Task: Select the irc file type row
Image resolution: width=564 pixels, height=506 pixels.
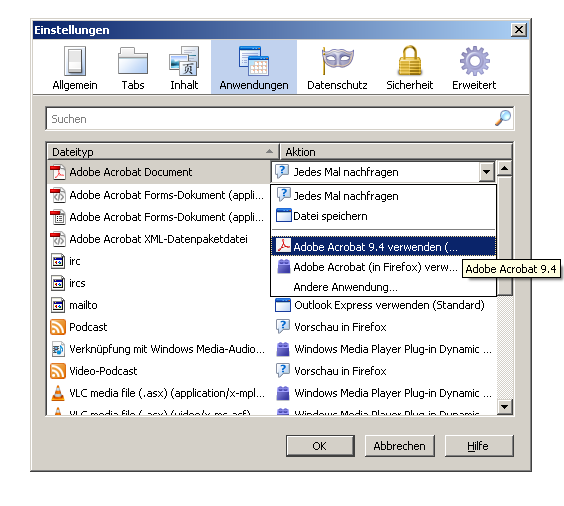Action: 159,261
